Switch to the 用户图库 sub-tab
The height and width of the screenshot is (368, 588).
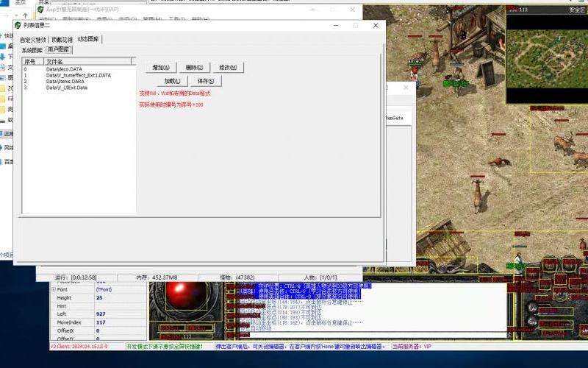pos(59,49)
